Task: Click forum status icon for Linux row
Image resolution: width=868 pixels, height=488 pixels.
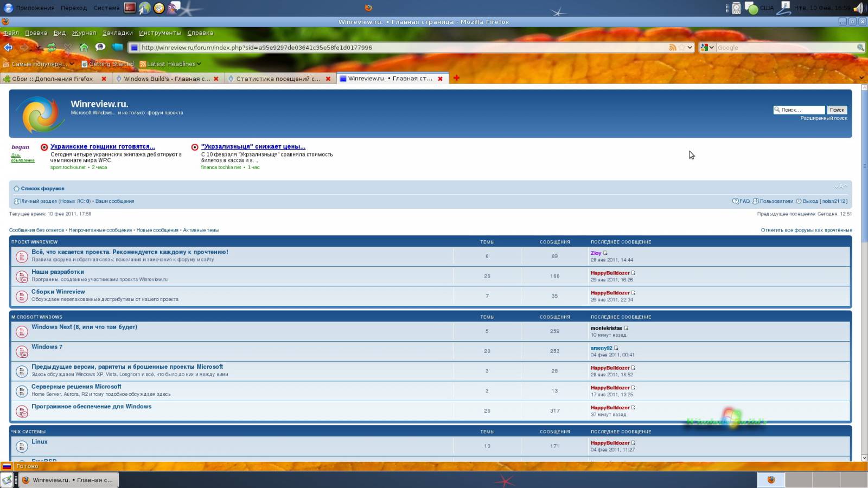Action: click(22, 446)
